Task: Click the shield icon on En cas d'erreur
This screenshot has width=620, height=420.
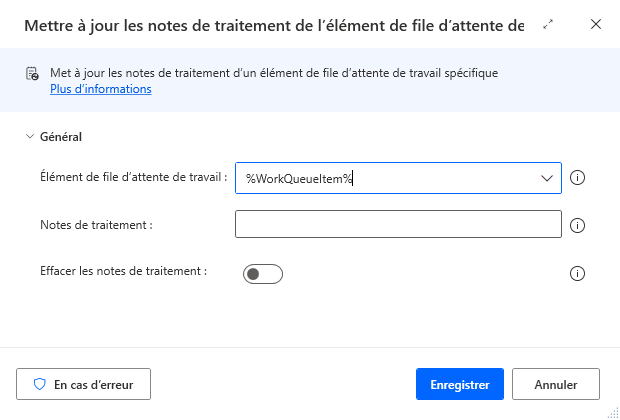Action: [40, 384]
